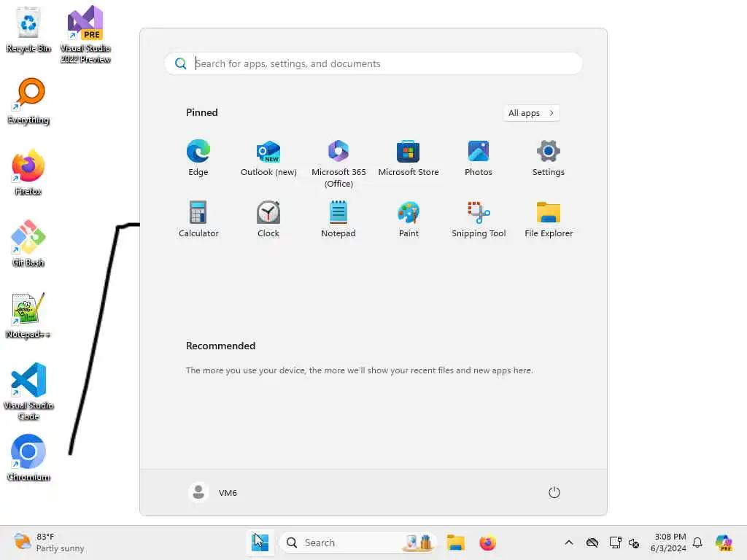
Task: Open Firefox from the taskbar
Action: [x=487, y=542]
